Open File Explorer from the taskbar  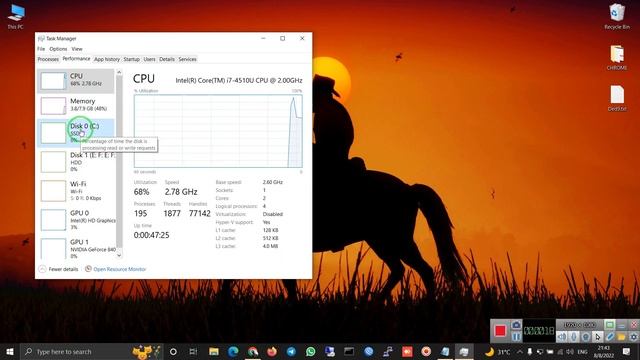click(x=213, y=351)
